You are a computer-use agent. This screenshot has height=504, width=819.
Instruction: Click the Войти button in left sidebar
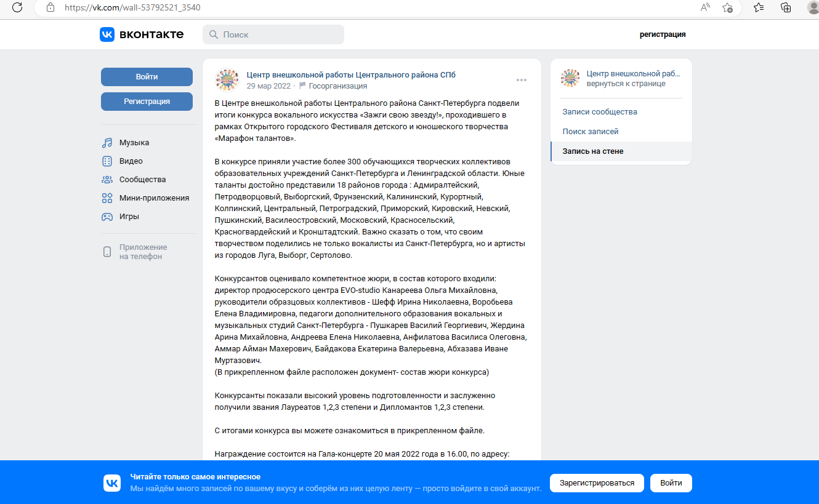147,77
